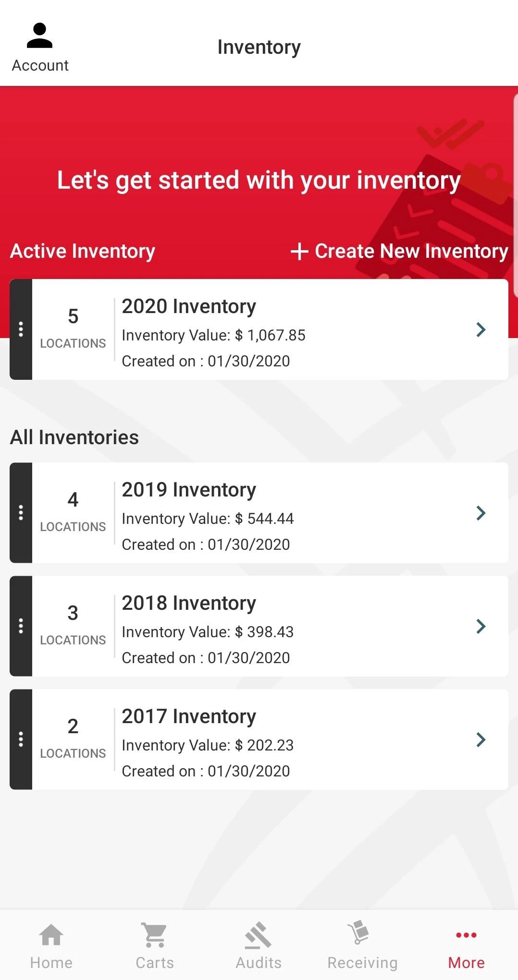
Task: Open options menu for 2020 Inventory
Action: pos(21,329)
